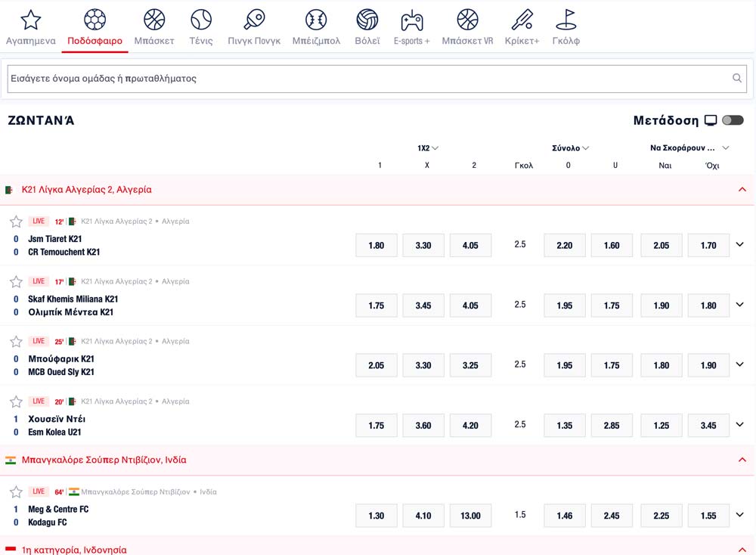Image resolution: width=756 pixels, height=555 pixels.
Task: Select odds 13.00 for Kodagu FC win
Action: [x=470, y=516]
